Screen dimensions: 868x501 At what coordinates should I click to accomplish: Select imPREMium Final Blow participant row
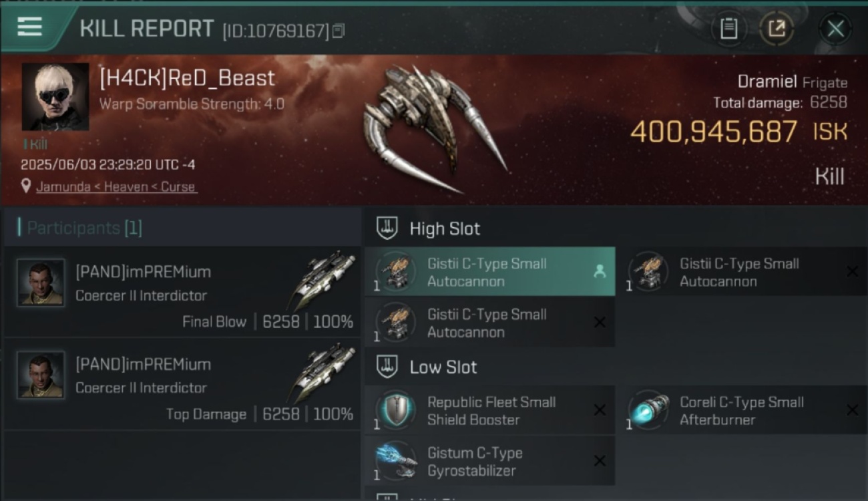(x=182, y=292)
